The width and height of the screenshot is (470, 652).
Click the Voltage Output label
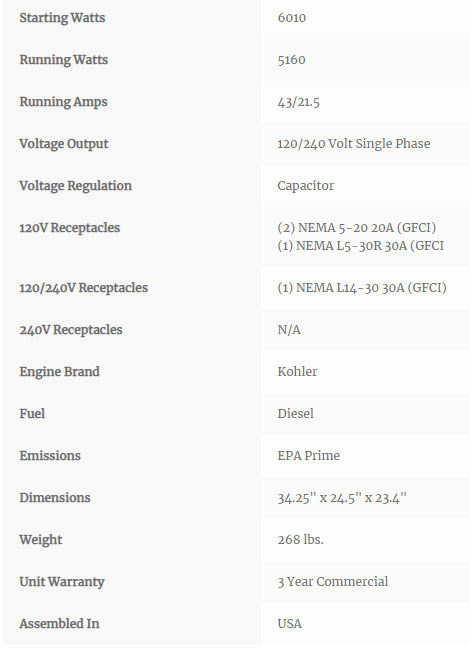pyautogui.click(x=64, y=144)
